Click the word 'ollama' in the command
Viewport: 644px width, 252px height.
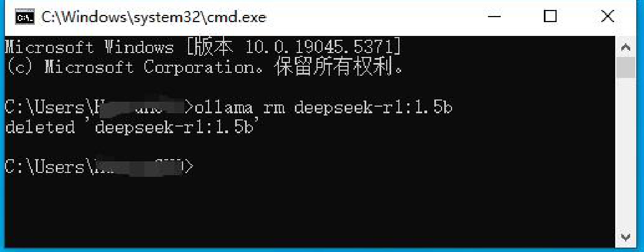pyautogui.click(x=224, y=107)
